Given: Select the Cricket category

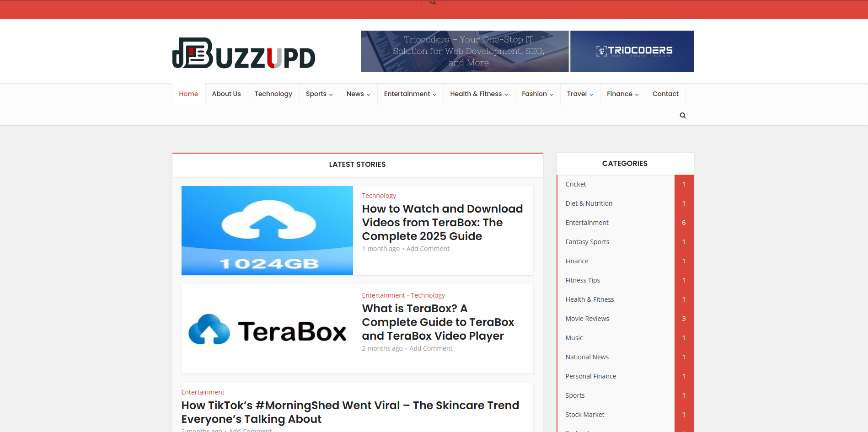Looking at the screenshot, I should (x=575, y=184).
